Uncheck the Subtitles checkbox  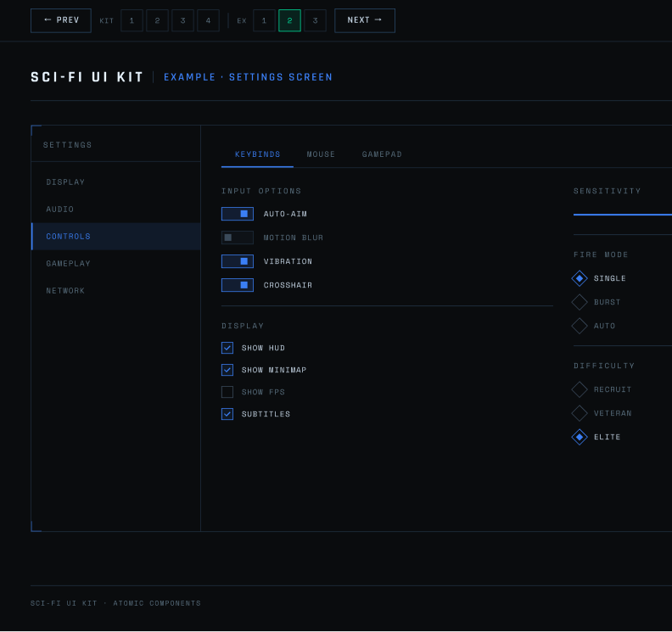[x=227, y=414]
